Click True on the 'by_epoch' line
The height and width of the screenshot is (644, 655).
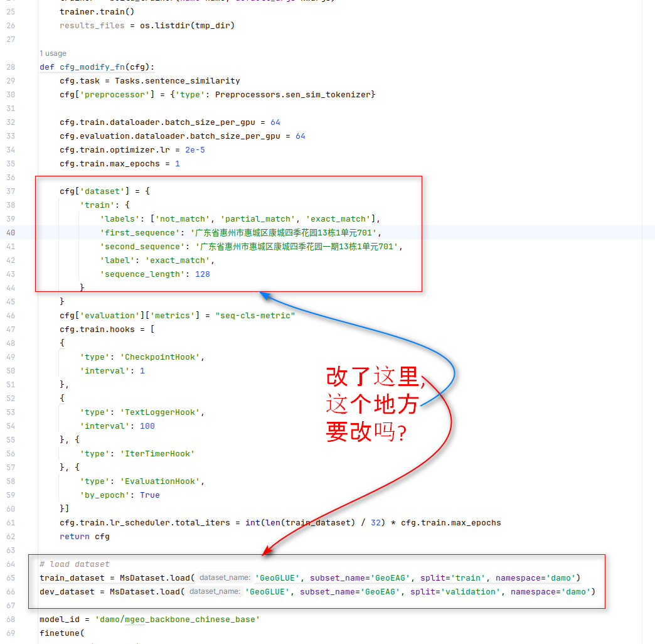point(149,495)
